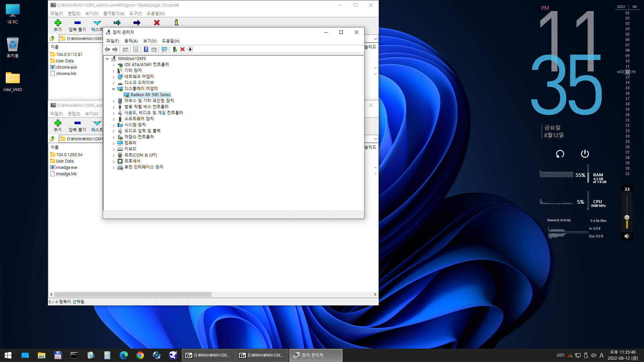Open the calculator taskbar icon

tap(107, 355)
